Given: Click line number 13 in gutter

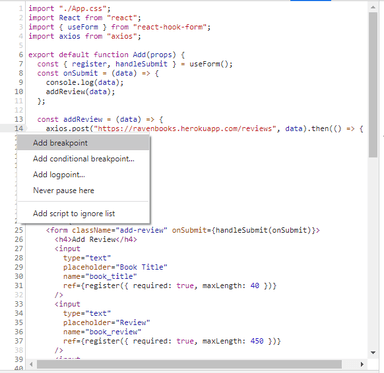Looking at the screenshot, I should [19, 119].
